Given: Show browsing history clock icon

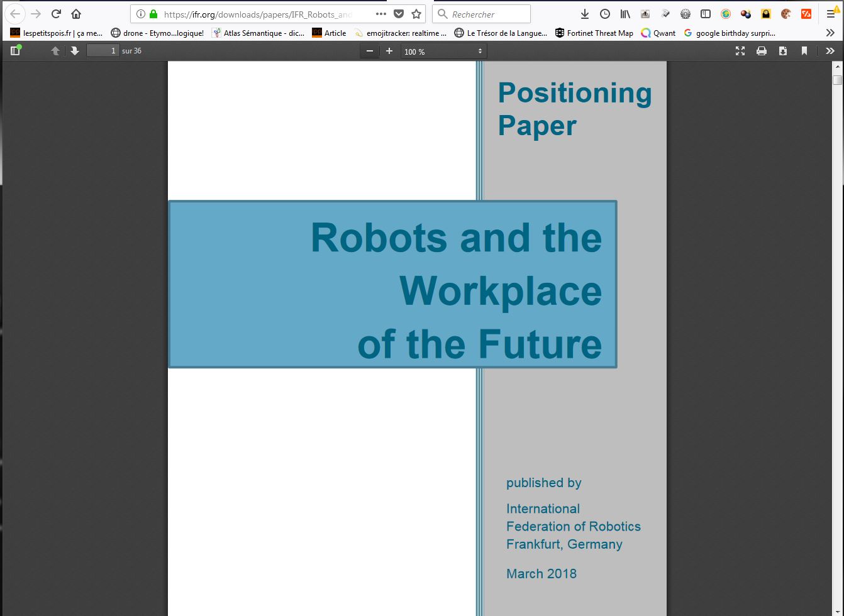Looking at the screenshot, I should (x=605, y=14).
